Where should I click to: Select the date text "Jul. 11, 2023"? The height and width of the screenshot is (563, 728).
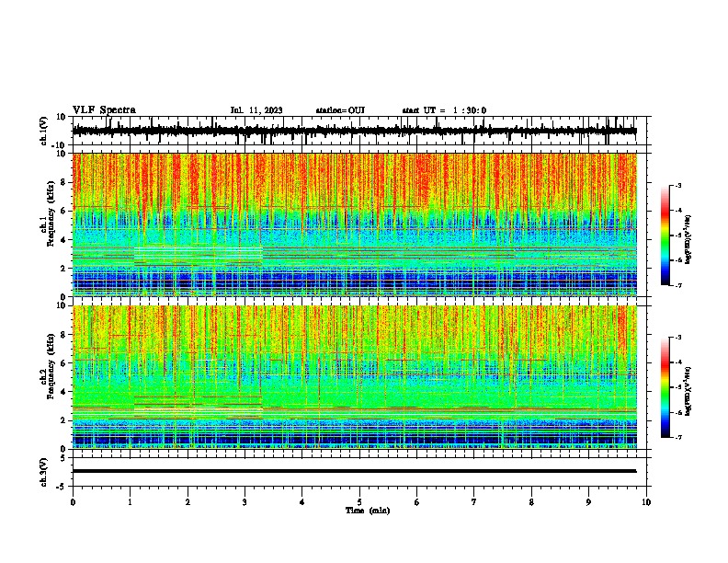coord(256,110)
